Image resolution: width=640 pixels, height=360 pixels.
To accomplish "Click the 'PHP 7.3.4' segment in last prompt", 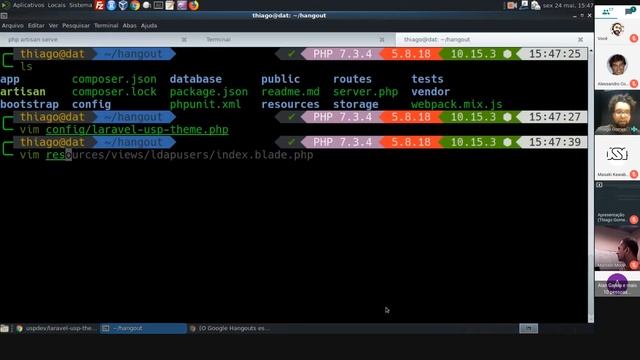I will (x=342, y=142).
